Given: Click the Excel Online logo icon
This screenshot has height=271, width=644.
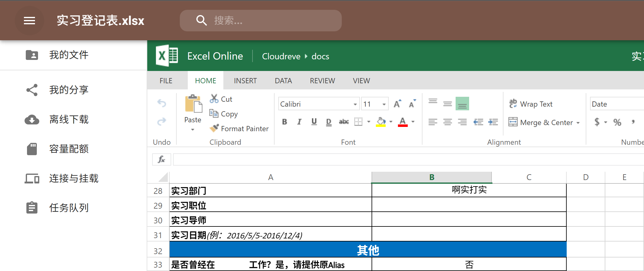Looking at the screenshot, I should (167, 56).
